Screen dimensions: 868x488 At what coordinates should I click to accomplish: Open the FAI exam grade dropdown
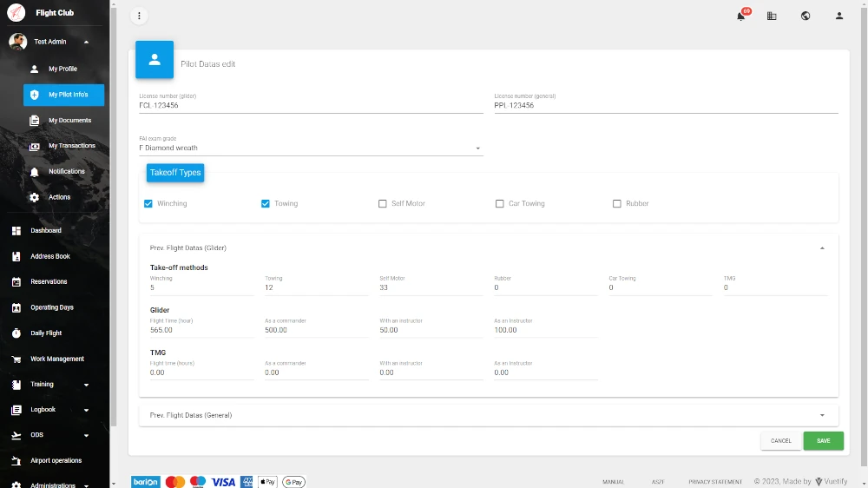[310, 148]
